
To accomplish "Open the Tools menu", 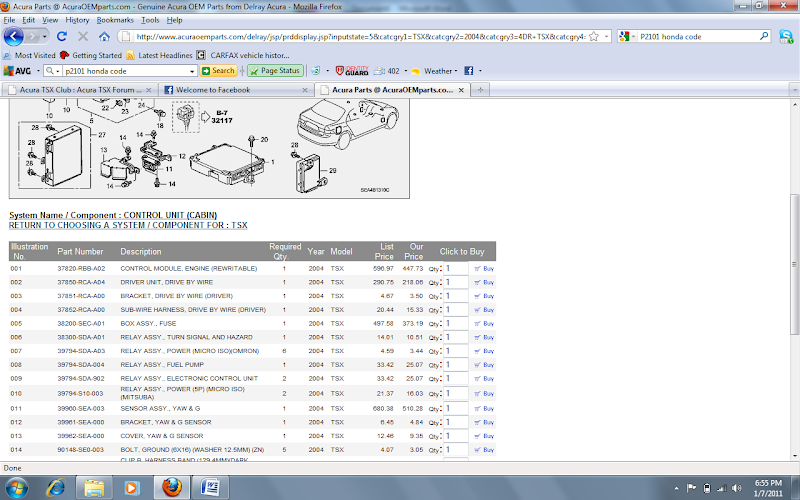I will [x=150, y=20].
